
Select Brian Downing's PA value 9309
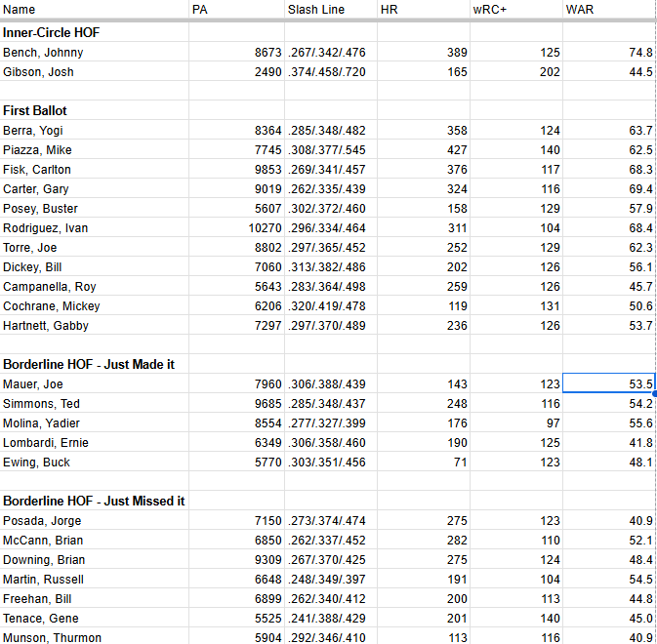(237, 560)
